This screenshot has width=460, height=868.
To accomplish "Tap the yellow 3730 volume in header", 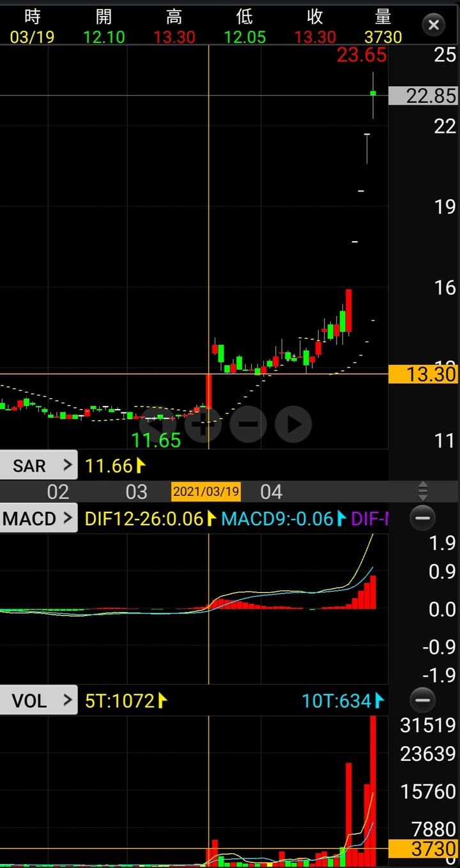I will pos(383,37).
